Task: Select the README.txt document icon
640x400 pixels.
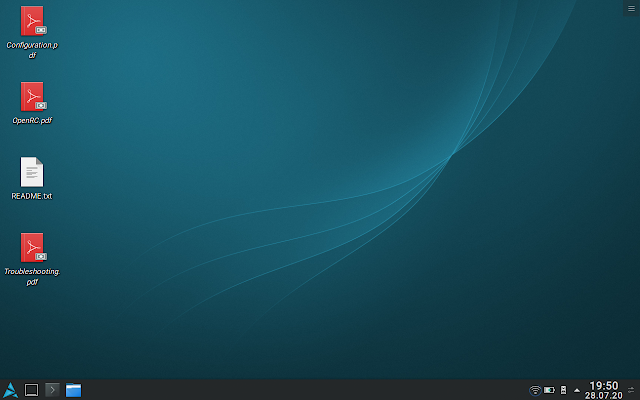Action: coord(32,172)
